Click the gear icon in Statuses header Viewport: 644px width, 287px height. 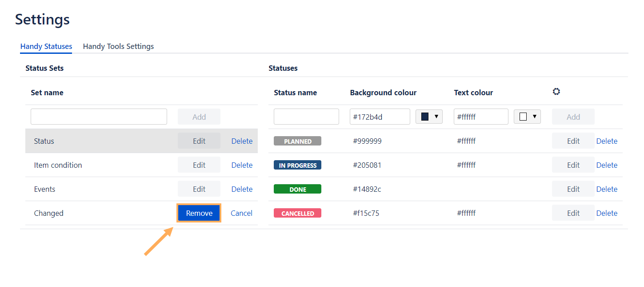pyautogui.click(x=556, y=92)
